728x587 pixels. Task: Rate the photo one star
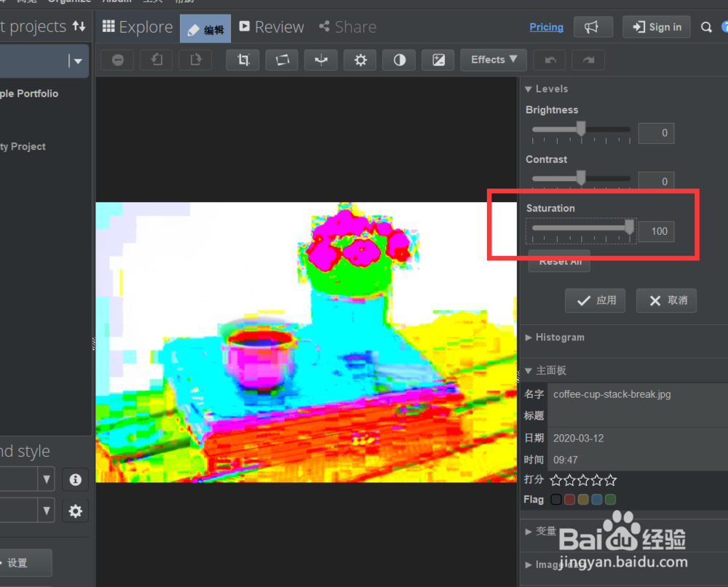click(555, 480)
